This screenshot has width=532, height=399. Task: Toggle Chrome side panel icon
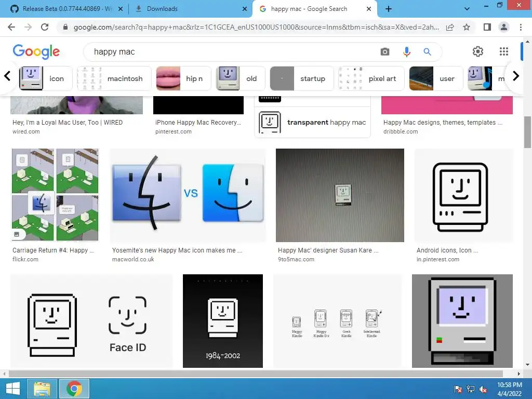pyautogui.click(x=487, y=27)
